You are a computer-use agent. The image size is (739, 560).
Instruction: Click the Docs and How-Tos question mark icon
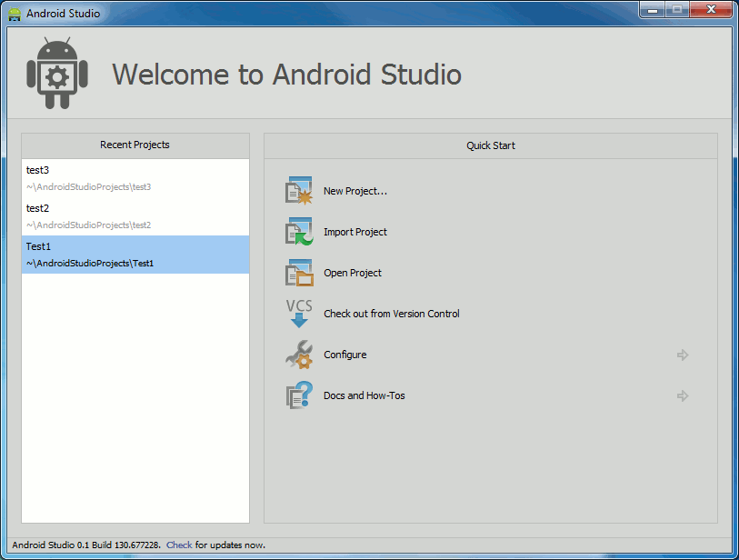pyautogui.click(x=299, y=395)
